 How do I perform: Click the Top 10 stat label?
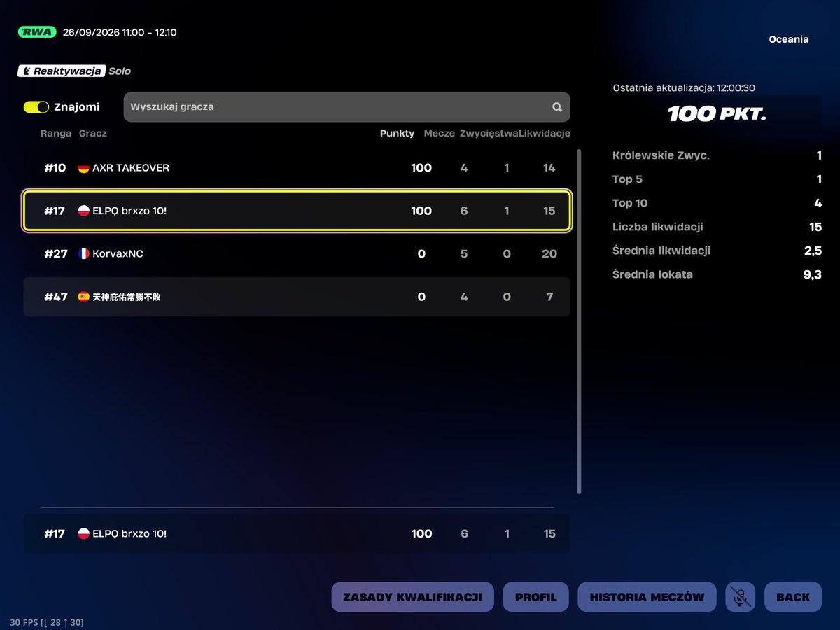tap(630, 203)
